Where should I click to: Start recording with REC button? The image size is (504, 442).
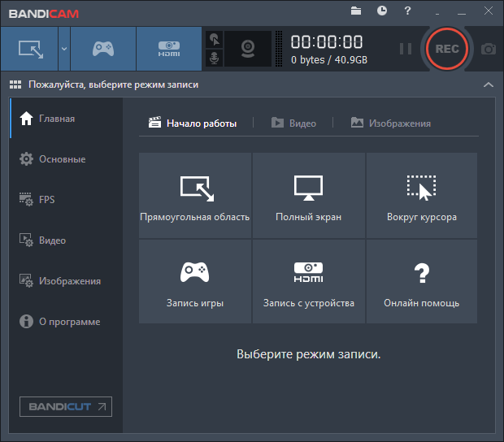pos(447,49)
